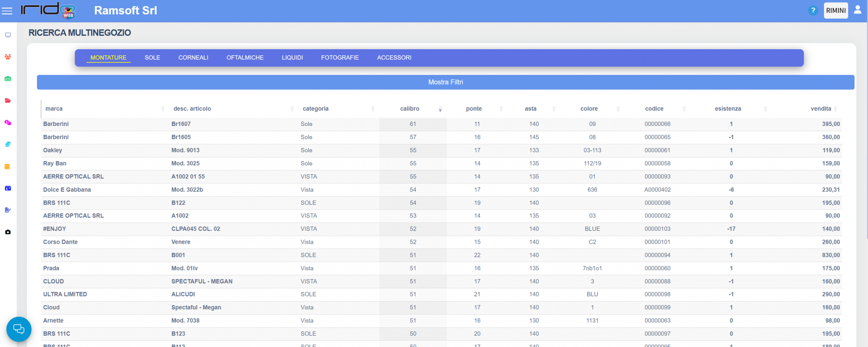Switch to the SOLE tab
The height and width of the screenshot is (347, 868).
(x=152, y=58)
